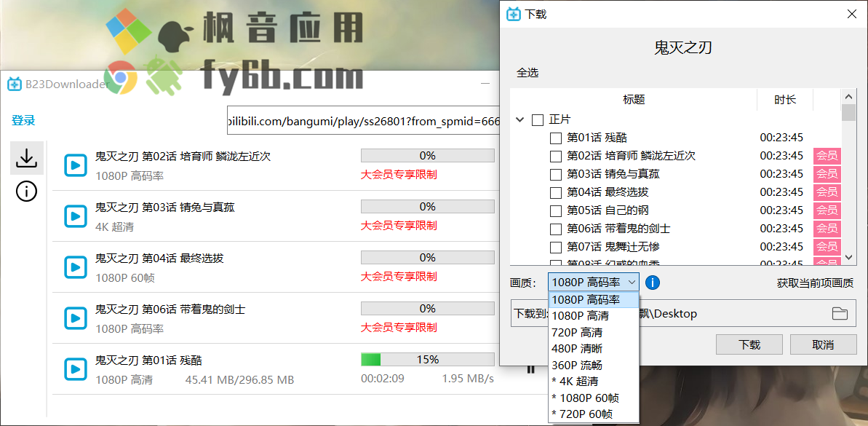Check the 第02话 培育师 鳞泷左近次 checkbox
The height and width of the screenshot is (426, 868).
(x=555, y=157)
